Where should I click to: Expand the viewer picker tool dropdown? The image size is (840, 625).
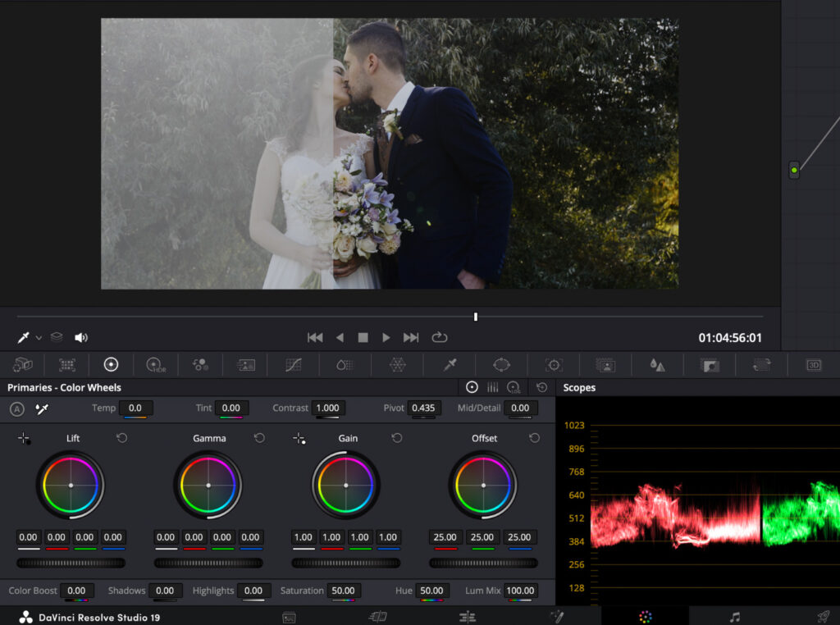point(39,338)
